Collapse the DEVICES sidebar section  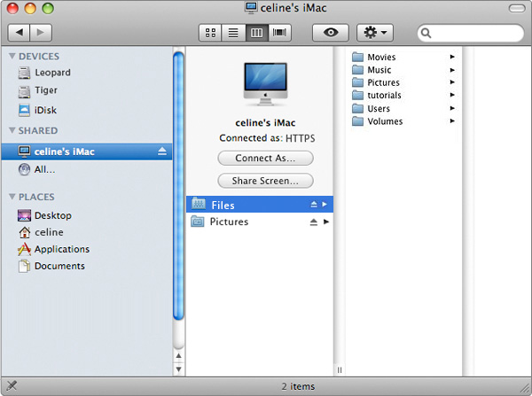[x=12, y=56]
